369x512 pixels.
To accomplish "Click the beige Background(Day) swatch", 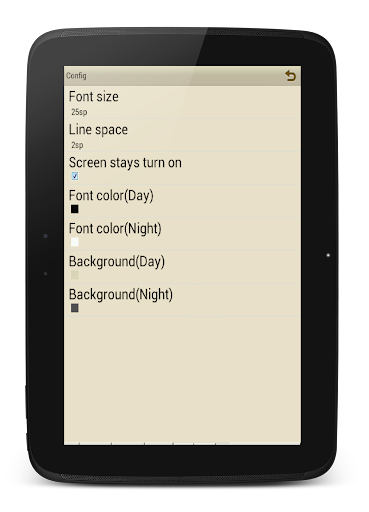I will [x=75, y=275].
